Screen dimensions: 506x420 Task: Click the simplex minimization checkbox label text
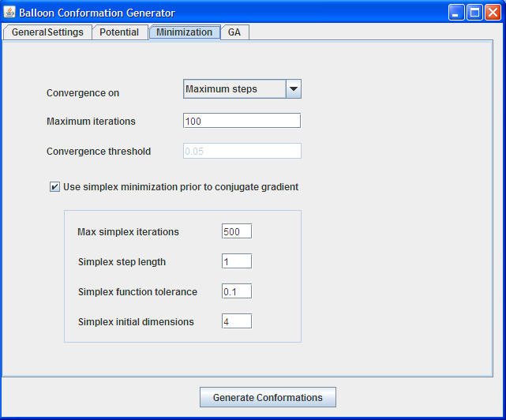[x=180, y=187]
